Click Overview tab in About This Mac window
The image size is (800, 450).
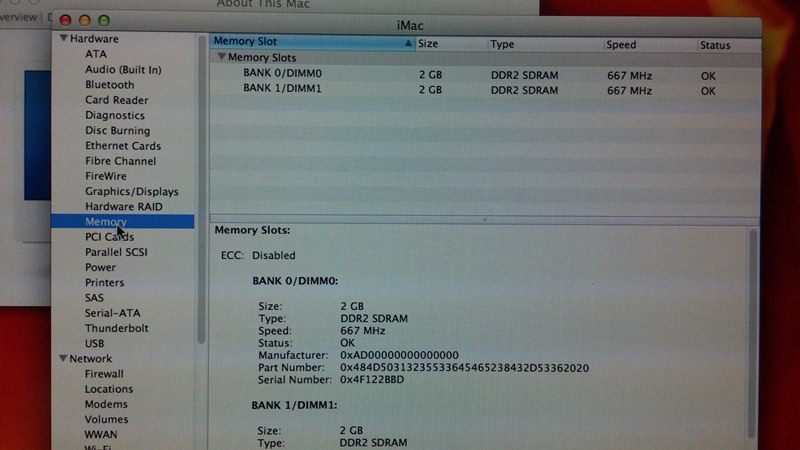coord(19,17)
